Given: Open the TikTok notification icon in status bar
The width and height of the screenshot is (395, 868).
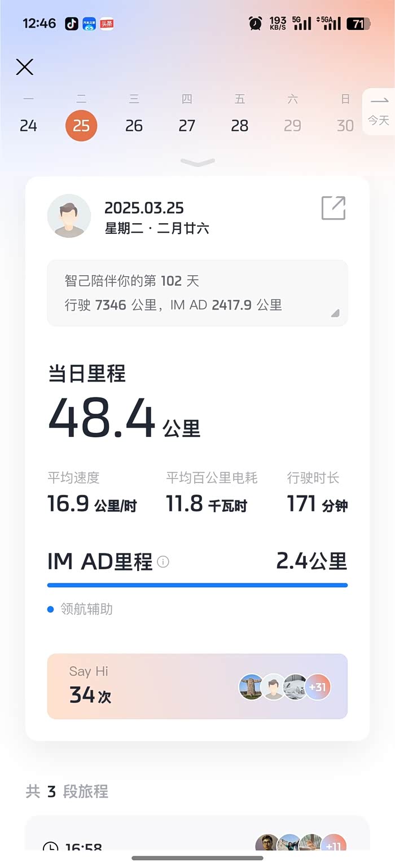Looking at the screenshot, I should [72, 24].
